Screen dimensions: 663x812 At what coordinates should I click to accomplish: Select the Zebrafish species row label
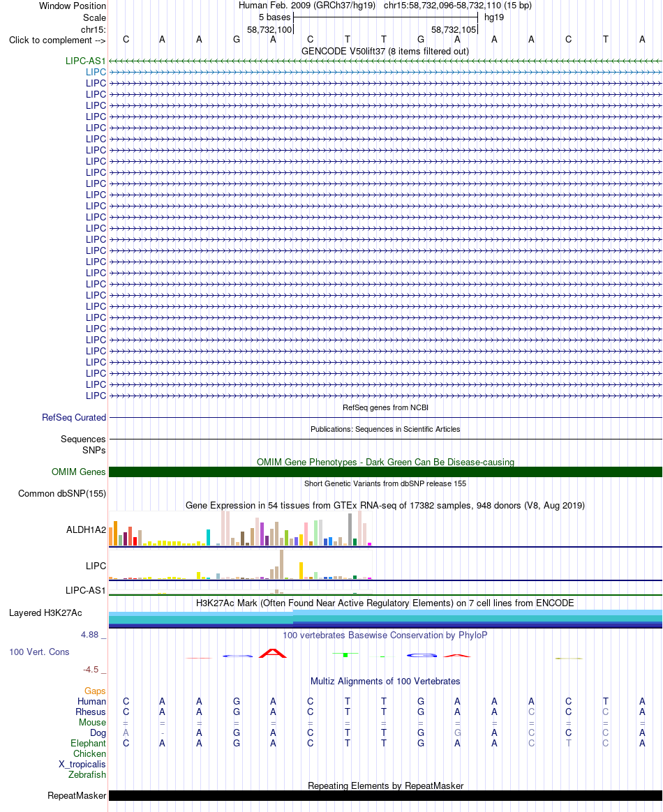coord(87,774)
